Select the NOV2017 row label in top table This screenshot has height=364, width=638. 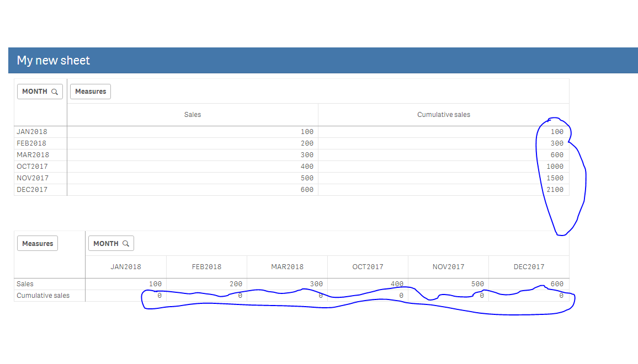pos(33,178)
